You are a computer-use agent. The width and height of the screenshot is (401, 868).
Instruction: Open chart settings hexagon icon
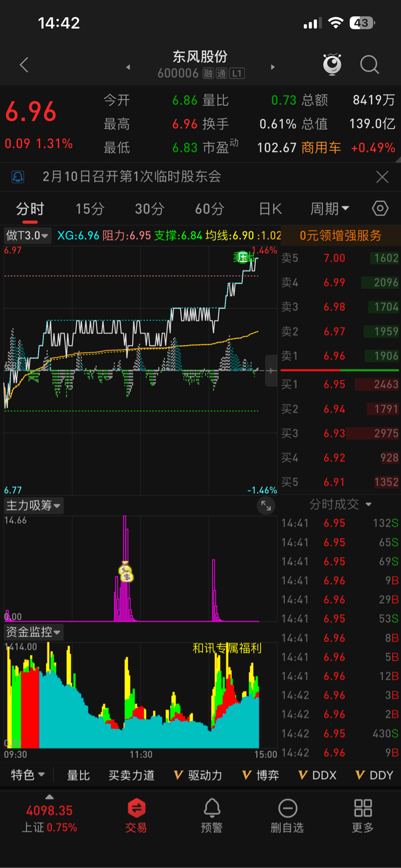(x=380, y=208)
